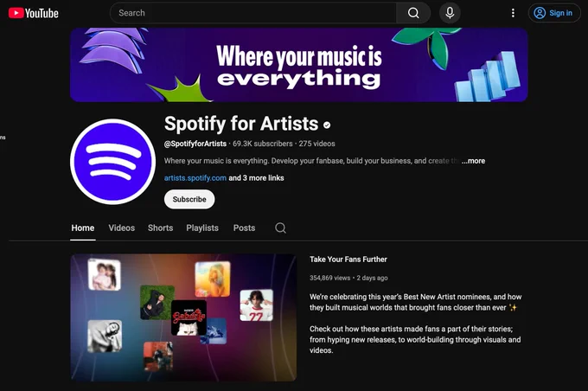The width and height of the screenshot is (588, 391).
Task: Open the YouTube home logo
Action: [x=34, y=13]
